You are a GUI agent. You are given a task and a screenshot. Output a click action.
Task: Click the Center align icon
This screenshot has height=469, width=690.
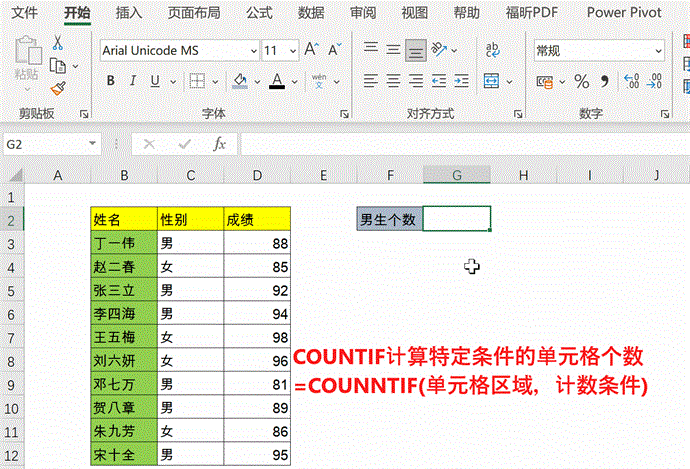tap(393, 81)
